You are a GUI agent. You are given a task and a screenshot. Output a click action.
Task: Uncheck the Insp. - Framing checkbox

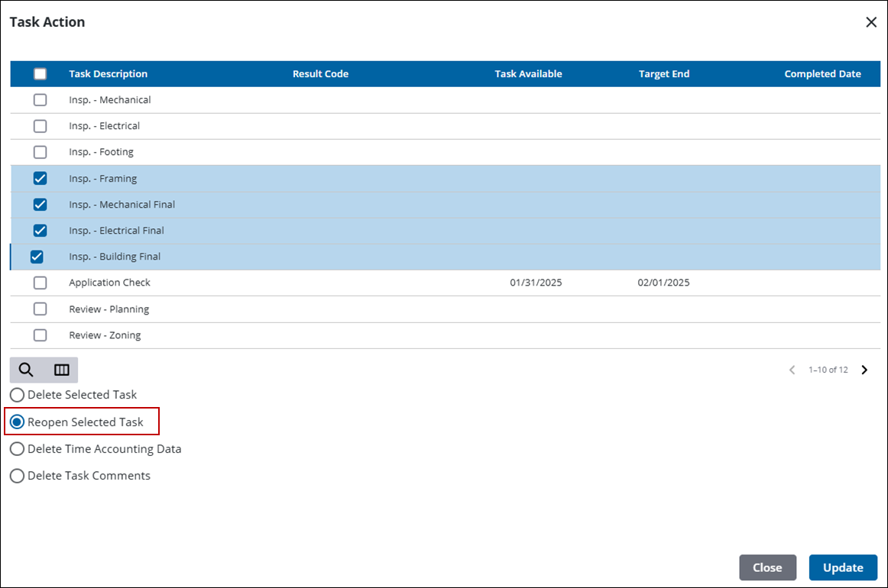click(x=41, y=179)
